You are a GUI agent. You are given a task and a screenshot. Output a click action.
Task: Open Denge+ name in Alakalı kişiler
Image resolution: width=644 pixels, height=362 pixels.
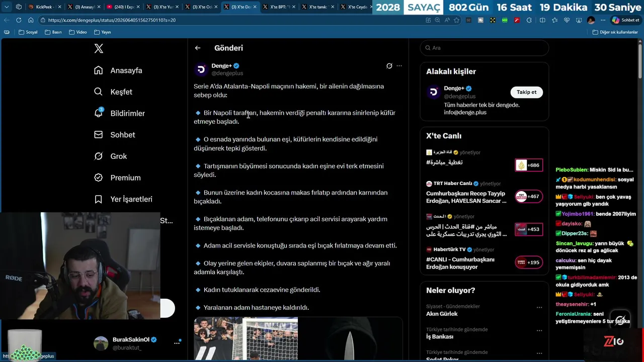[454, 88]
